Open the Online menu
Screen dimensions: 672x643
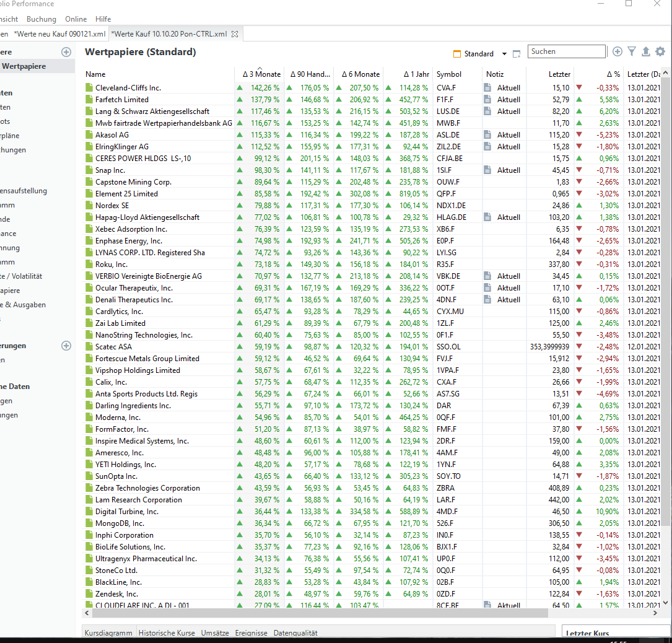coord(76,19)
